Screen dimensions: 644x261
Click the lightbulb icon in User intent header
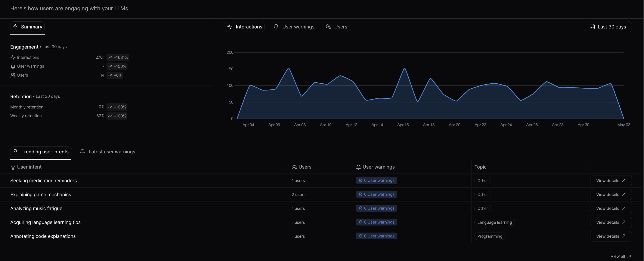point(13,167)
